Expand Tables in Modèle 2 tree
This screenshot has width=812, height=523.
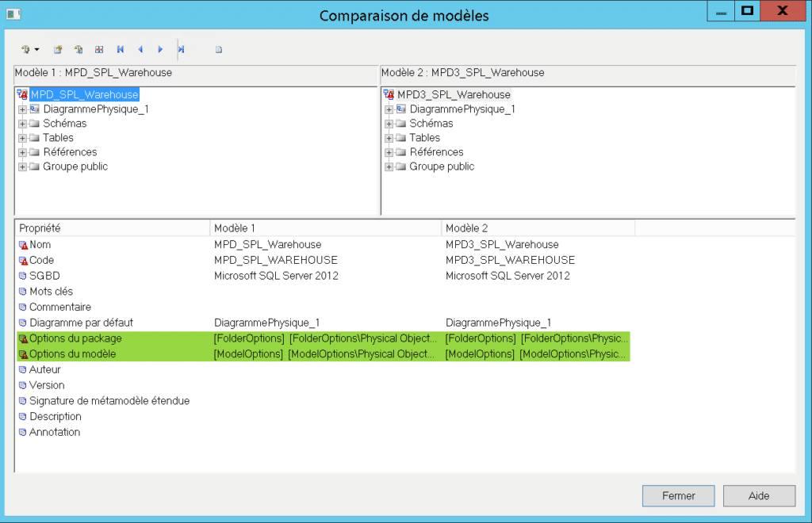pos(389,138)
